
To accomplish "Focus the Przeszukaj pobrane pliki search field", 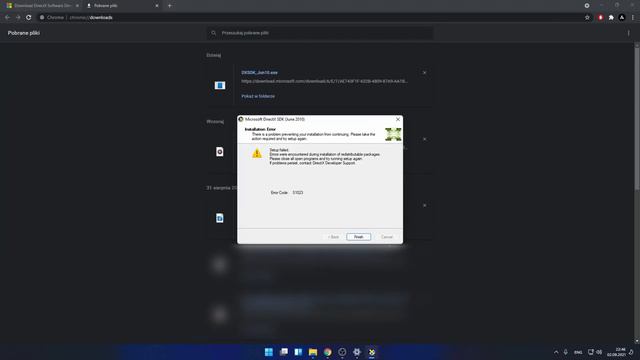I will pyautogui.click(x=320, y=33).
